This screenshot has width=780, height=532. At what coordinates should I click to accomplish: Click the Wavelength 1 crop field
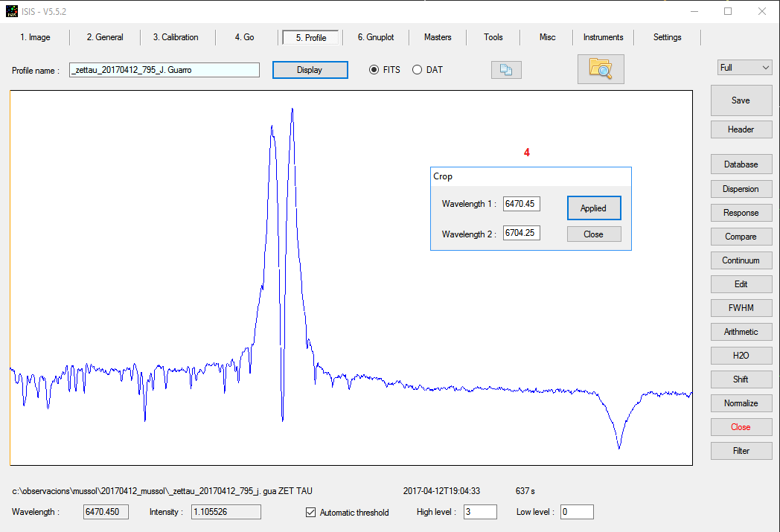click(x=521, y=204)
